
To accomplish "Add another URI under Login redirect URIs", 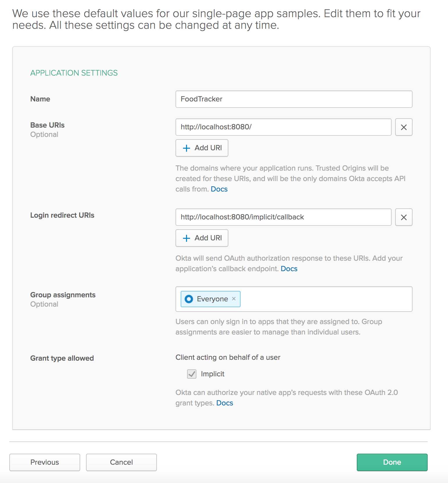I will click(202, 238).
